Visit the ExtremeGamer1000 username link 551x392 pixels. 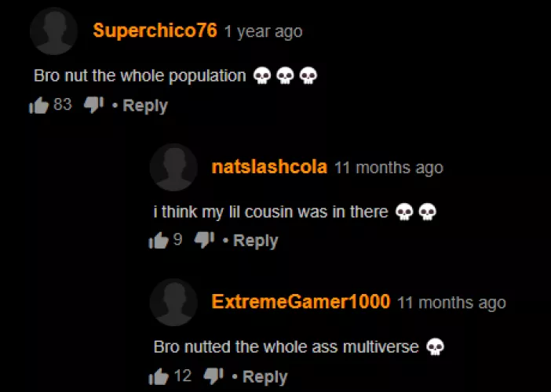(x=301, y=302)
